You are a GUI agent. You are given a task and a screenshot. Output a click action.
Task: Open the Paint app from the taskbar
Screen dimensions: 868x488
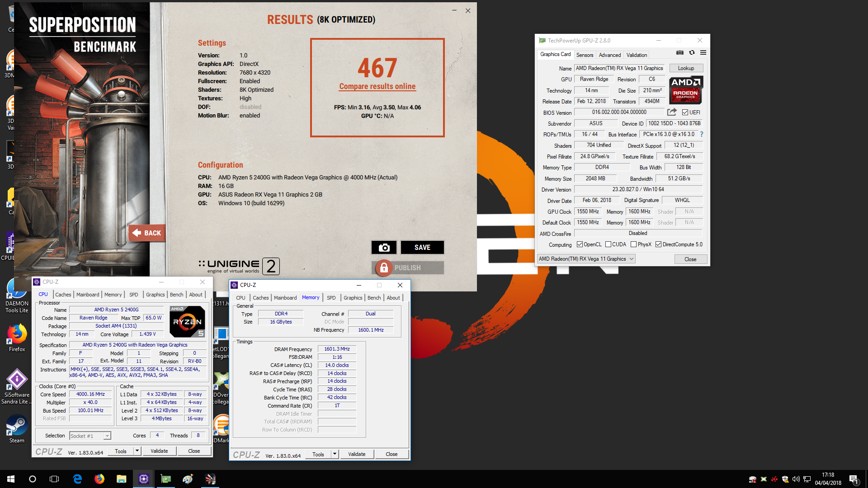pos(188,479)
